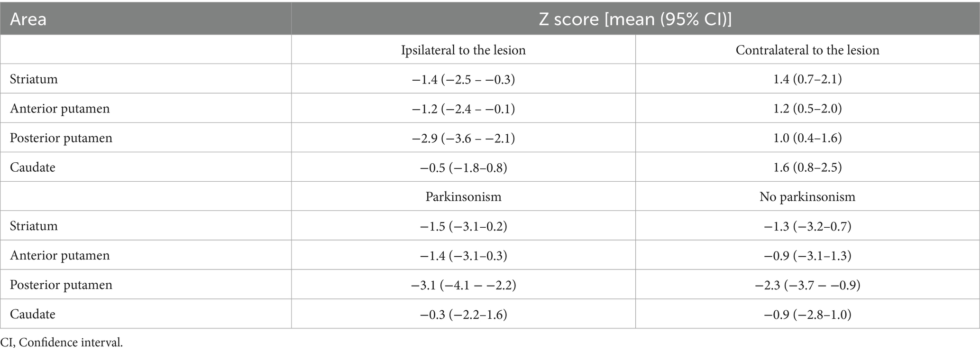This screenshot has height=353, width=980.
Task: Click the cell with −0.3 (−2.2–1.6)
Action: click(x=463, y=314)
